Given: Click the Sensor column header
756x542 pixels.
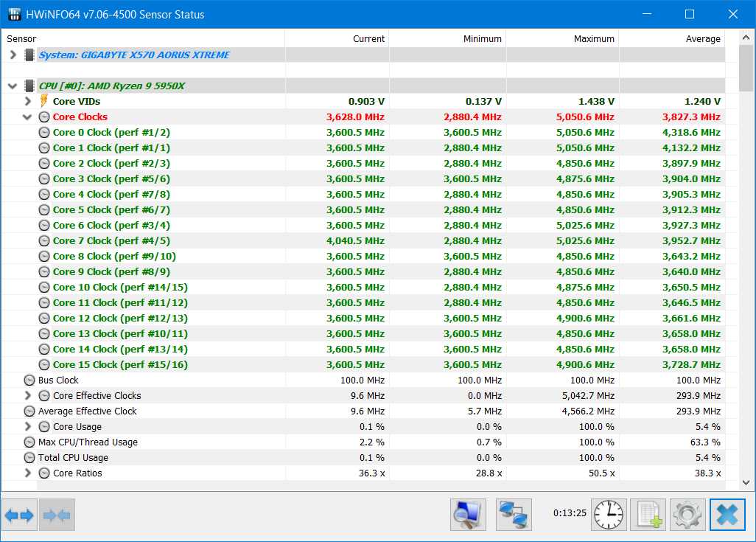Looking at the screenshot, I should [x=143, y=38].
